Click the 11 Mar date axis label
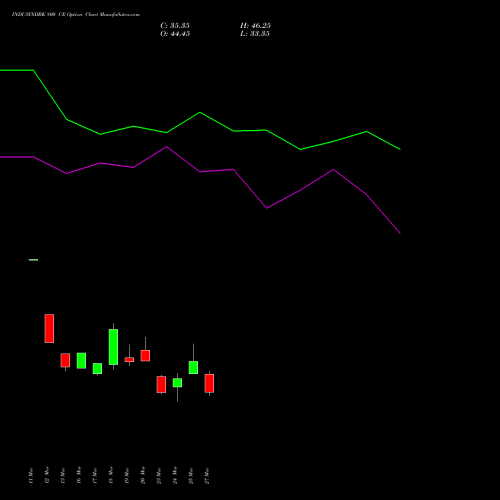 [x=31, y=476]
